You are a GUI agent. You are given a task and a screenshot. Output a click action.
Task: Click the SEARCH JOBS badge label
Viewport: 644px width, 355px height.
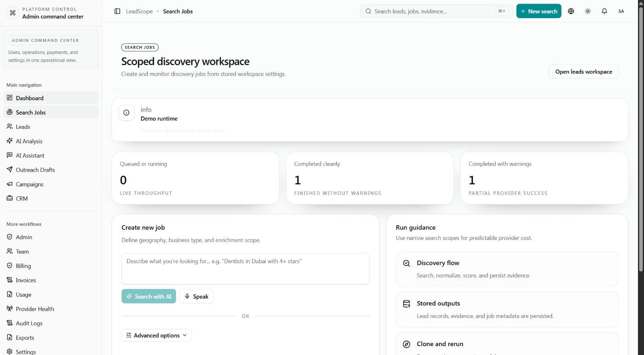point(140,47)
